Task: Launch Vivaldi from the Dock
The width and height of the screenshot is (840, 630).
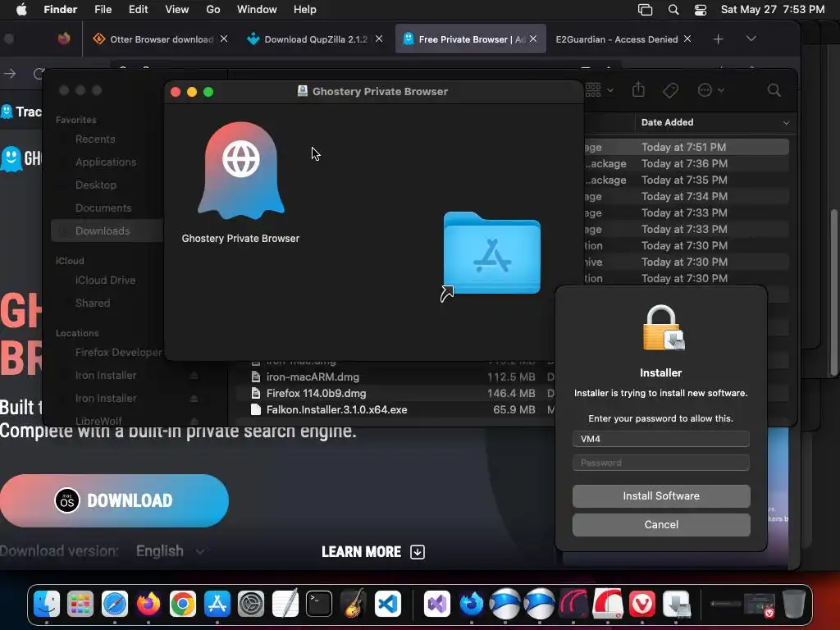Action: coord(641,605)
